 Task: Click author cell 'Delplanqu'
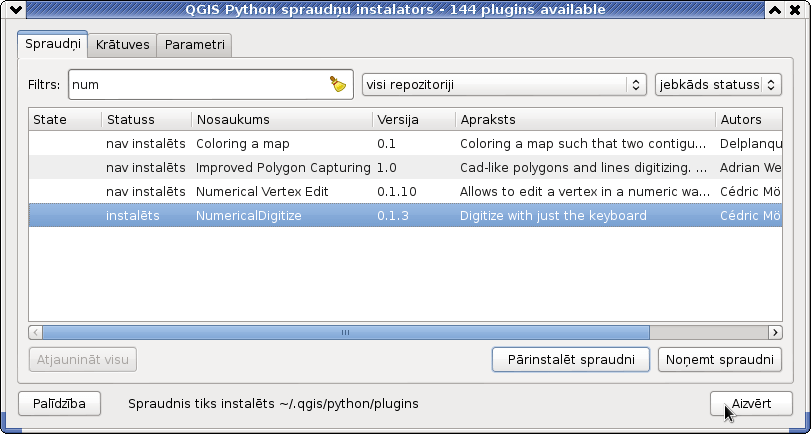coord(750,144)
